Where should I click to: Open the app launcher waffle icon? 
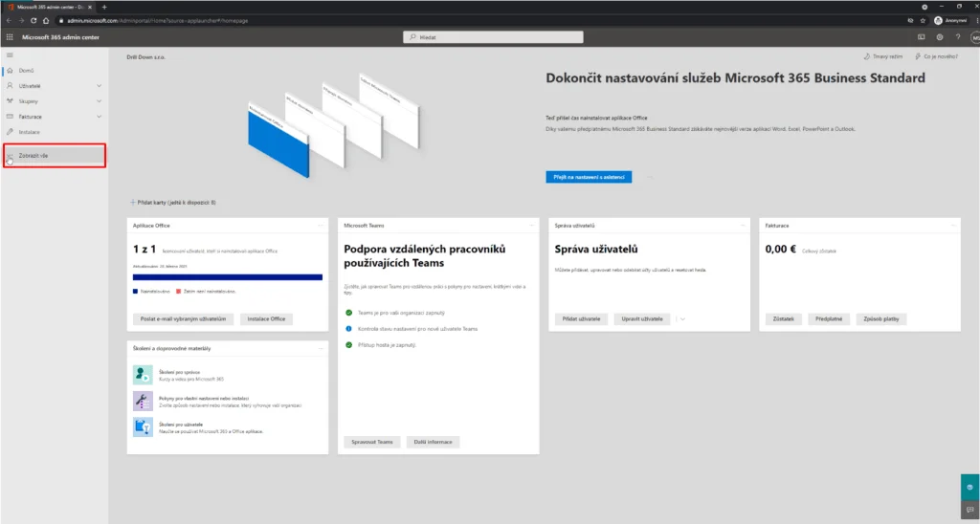pos(10,37)
